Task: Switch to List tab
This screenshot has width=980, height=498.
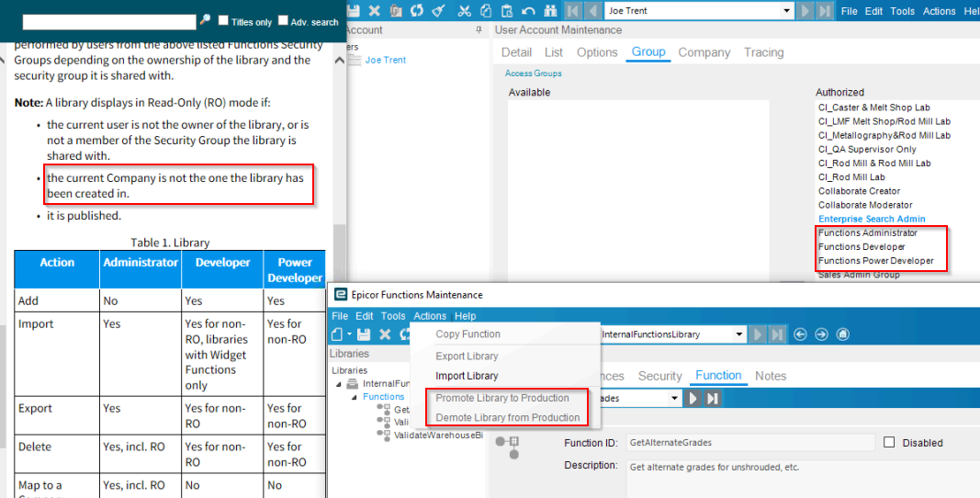Action: point(554,52)
